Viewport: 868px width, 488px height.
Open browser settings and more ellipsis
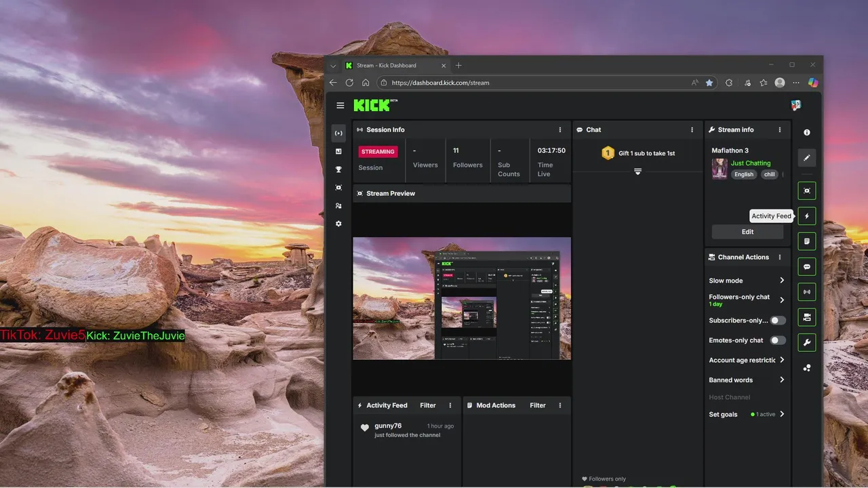796,83
